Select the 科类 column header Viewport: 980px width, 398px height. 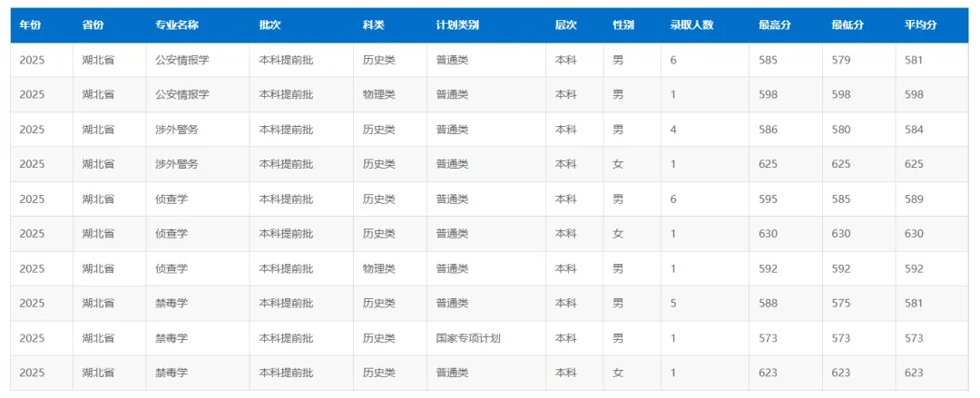pos(374,25)
